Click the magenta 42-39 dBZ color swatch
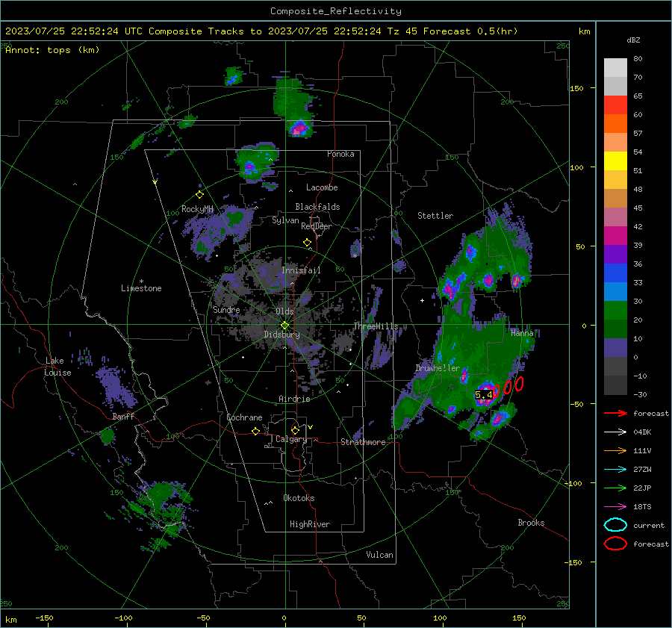Image resolution: width=672 pixels, height=628 pixels. [615, 236]
